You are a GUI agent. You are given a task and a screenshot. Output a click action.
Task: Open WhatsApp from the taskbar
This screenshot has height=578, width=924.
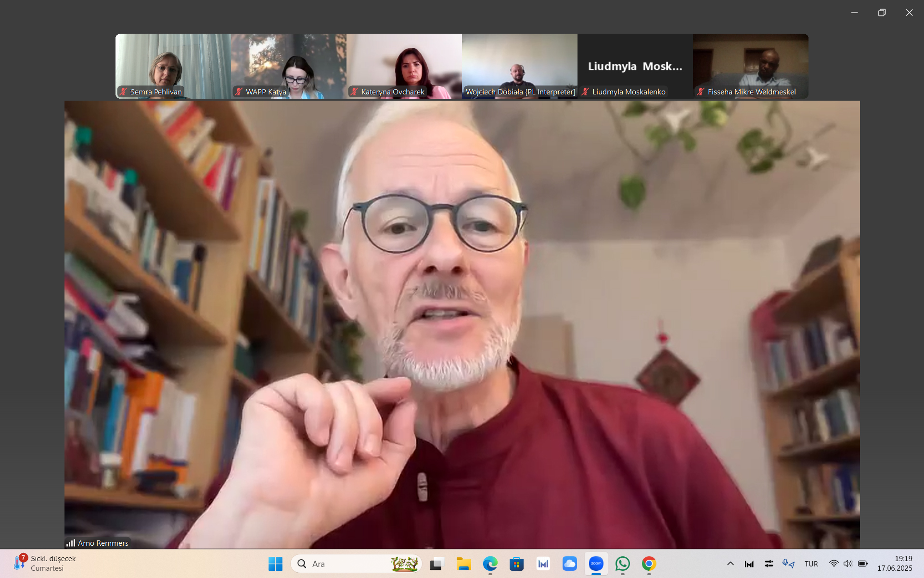click(622, 564)
